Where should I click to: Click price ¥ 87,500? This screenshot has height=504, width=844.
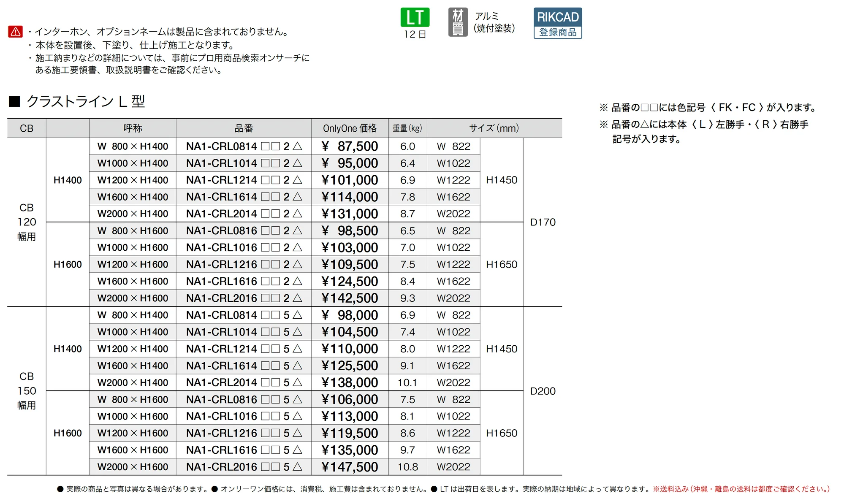click(x=350, y=146)
